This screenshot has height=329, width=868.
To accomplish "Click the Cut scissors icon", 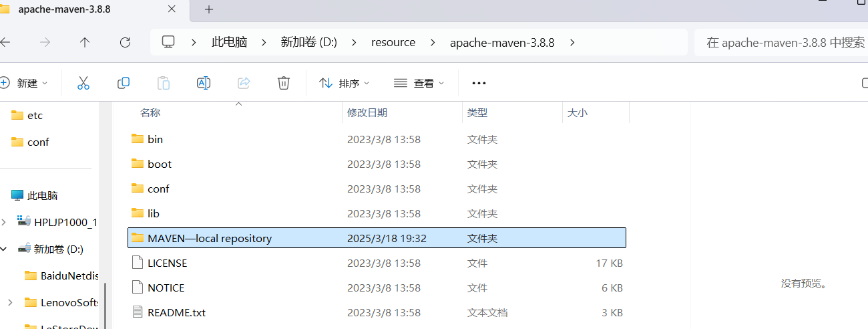I will (x=83, y=83).
